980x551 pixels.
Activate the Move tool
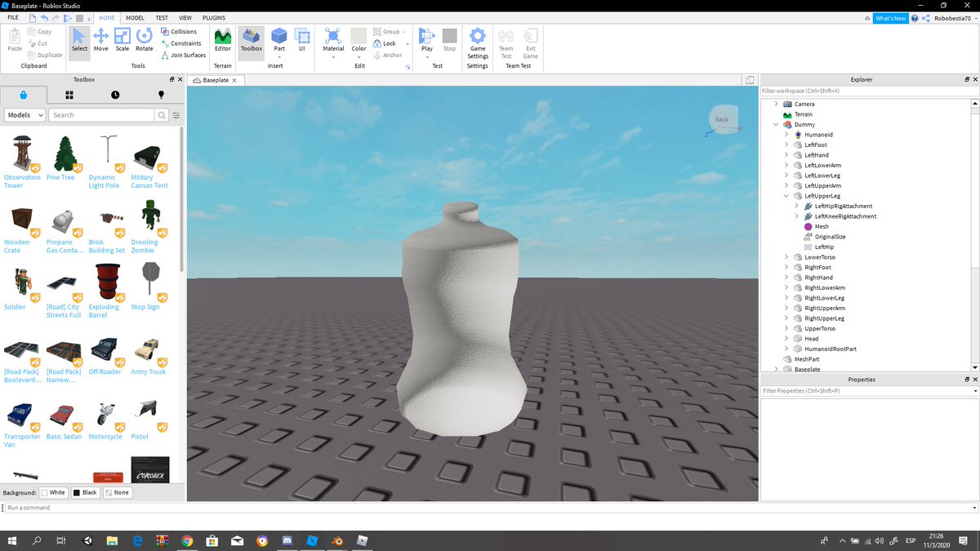pos(100,40)
